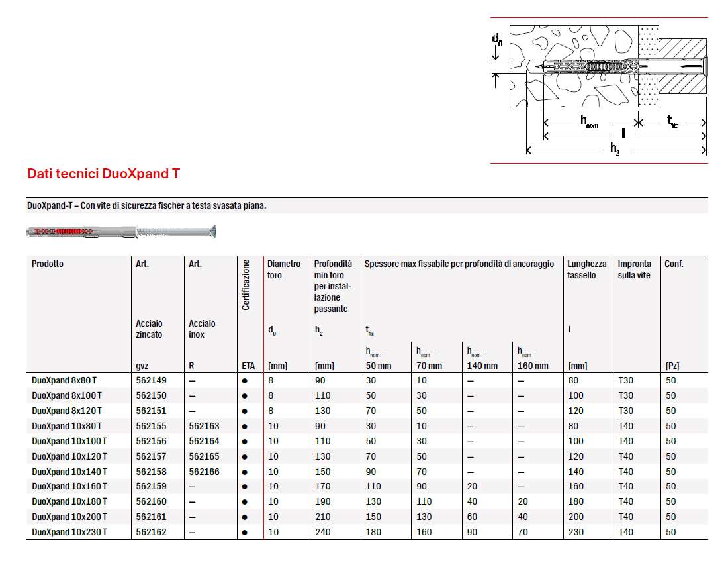This screenshot has width=728, height=561.
Task: Click the rotated 'Certificazione' column header
Action: (246, 285)
